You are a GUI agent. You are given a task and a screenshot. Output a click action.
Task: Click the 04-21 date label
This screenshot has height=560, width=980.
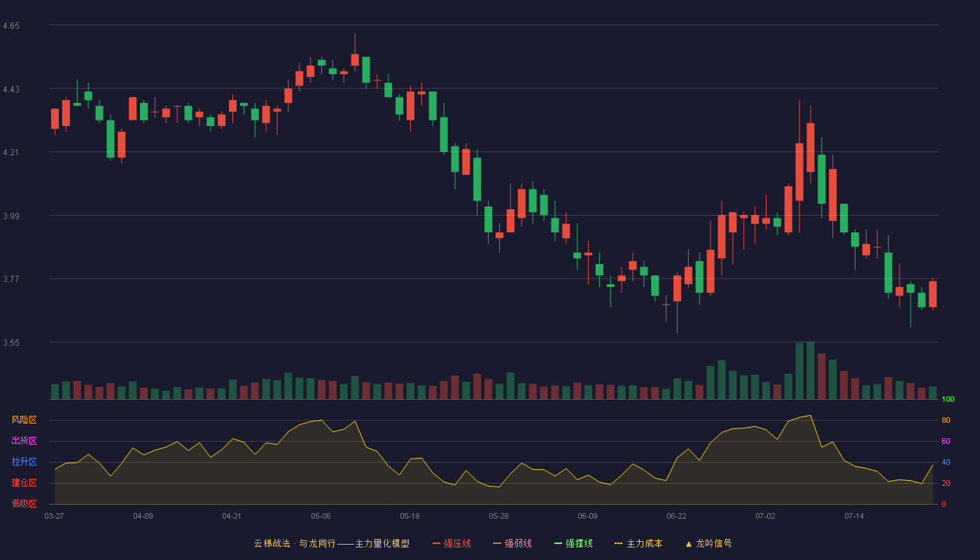(232, 516)
